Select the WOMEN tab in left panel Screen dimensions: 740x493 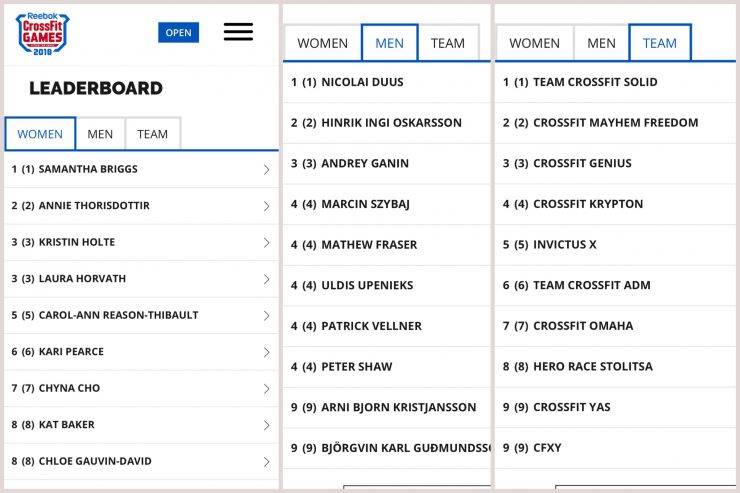(x=40, y=134)
